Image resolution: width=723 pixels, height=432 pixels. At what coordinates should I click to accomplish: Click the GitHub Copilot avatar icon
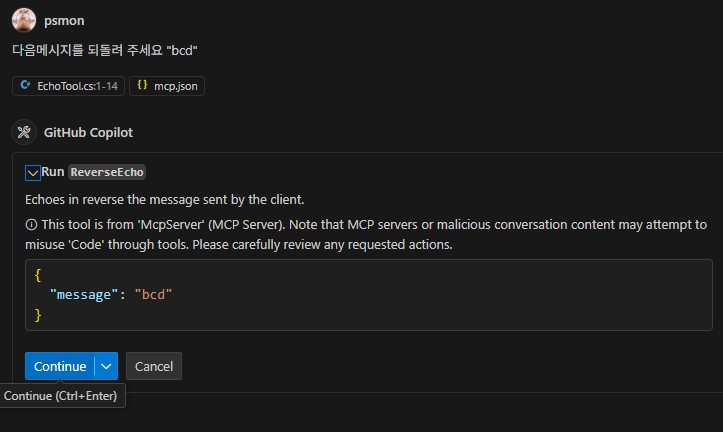tap(23, 132)
